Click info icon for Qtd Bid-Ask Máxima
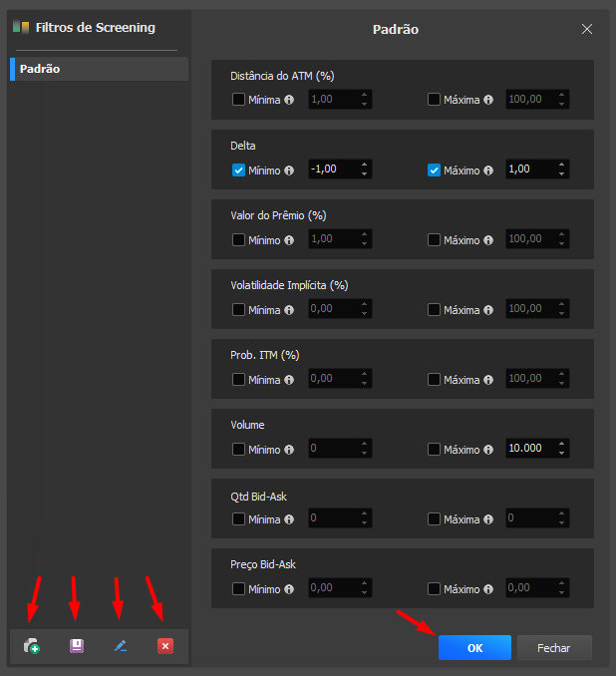The width and height of the screenshot is (616, 676). (x=488, y=519)
